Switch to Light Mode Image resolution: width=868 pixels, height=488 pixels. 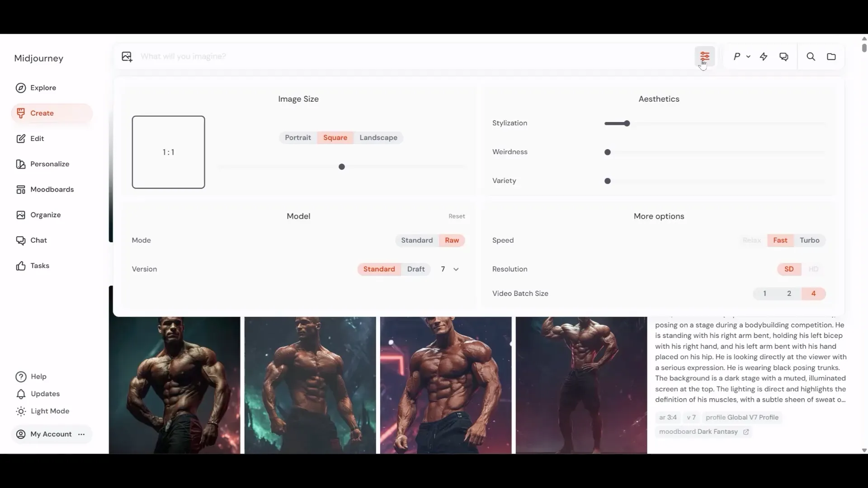(50, 411)
